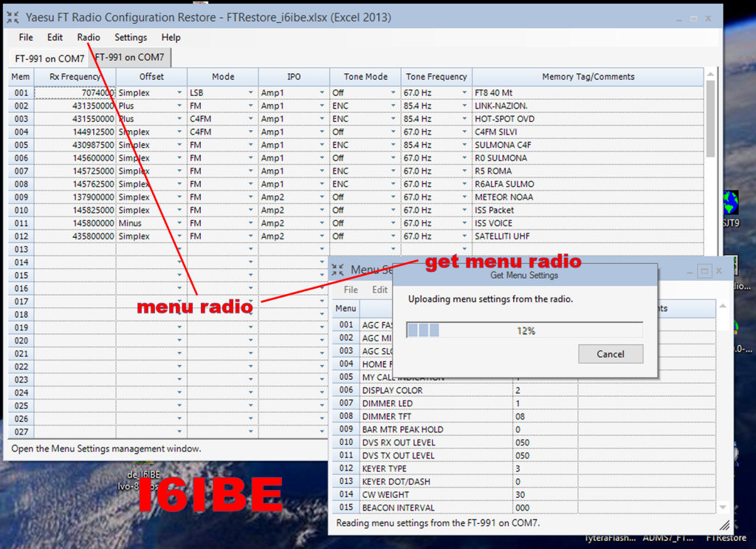Select memory row number 013
Image resolution: width=756 pixels, height=549 pixels.
(x=21, y=249)
